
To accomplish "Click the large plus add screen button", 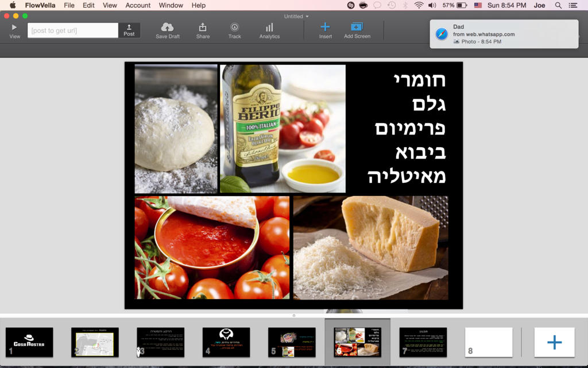I will point(554,343).
